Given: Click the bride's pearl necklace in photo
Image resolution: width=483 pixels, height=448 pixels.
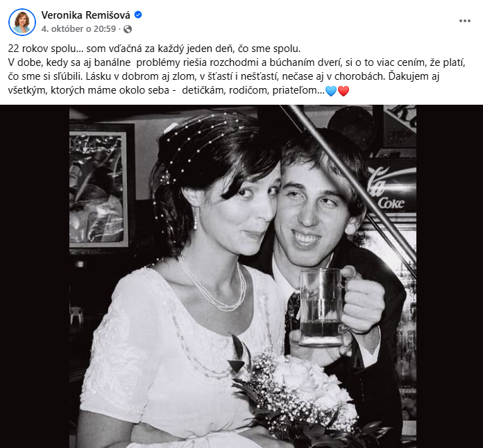Looking at the screenshot, I should (x=213, y=285).
